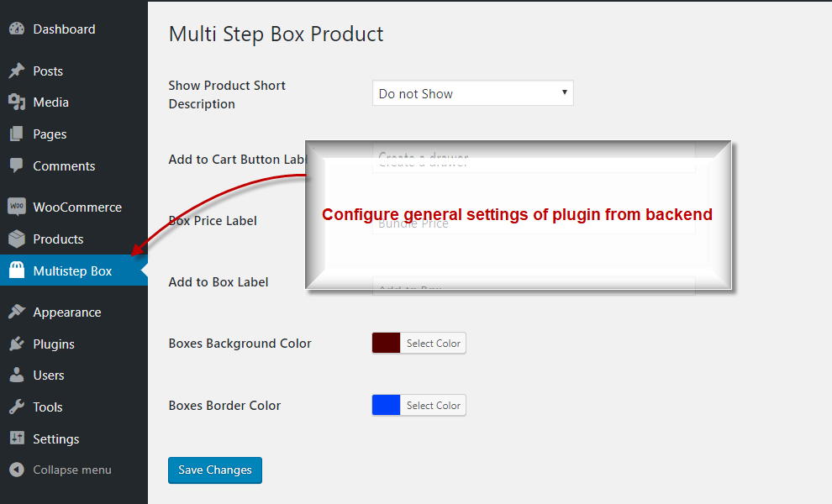The image size is (832, 504).
Task: Click the WooCommerce logo icon
Action: pyautogui.click(x=17, y=207)
